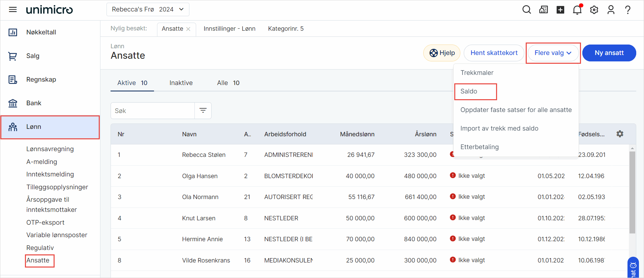Choose Etterbetaling in the menu
The image size is (644, 278).
[x=480, y=147]
